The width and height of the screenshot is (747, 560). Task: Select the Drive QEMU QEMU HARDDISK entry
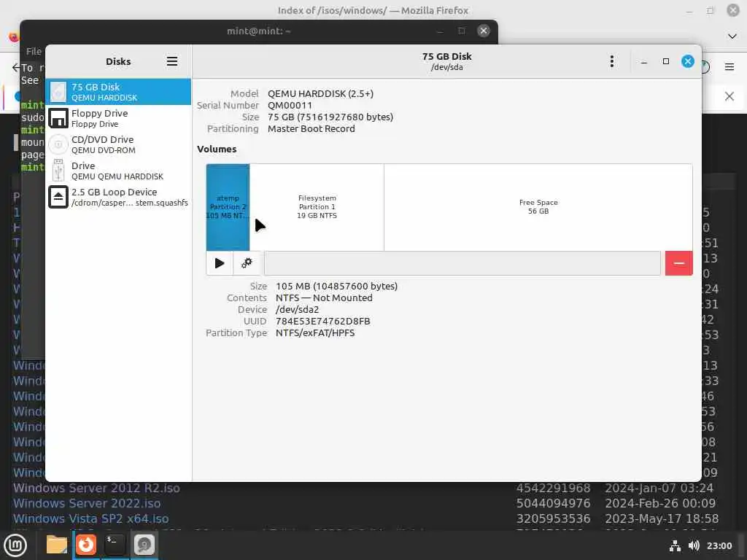118,171
